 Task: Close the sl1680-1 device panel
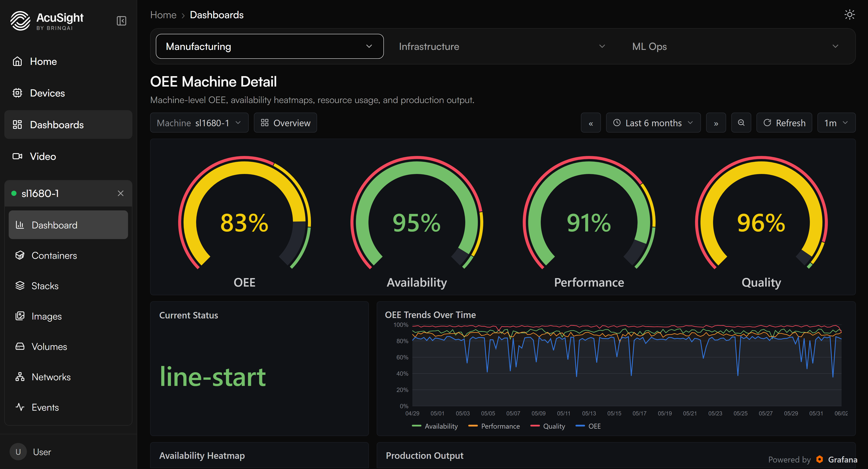121,194
